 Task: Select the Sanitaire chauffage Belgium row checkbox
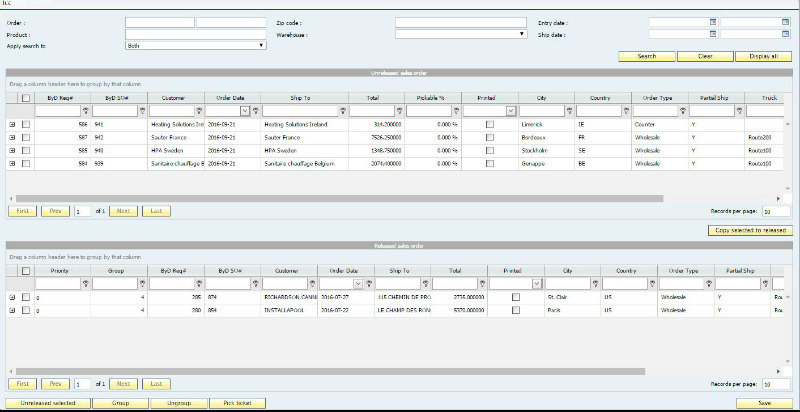[x=26, y=164]
